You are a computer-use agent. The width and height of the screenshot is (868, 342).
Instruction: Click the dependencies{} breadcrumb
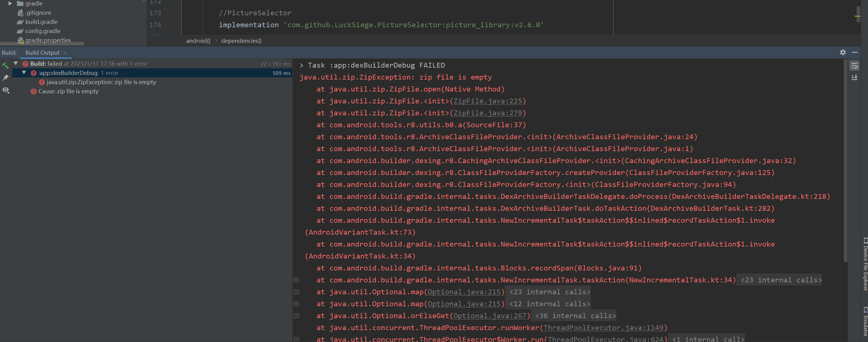pos(241,41)
